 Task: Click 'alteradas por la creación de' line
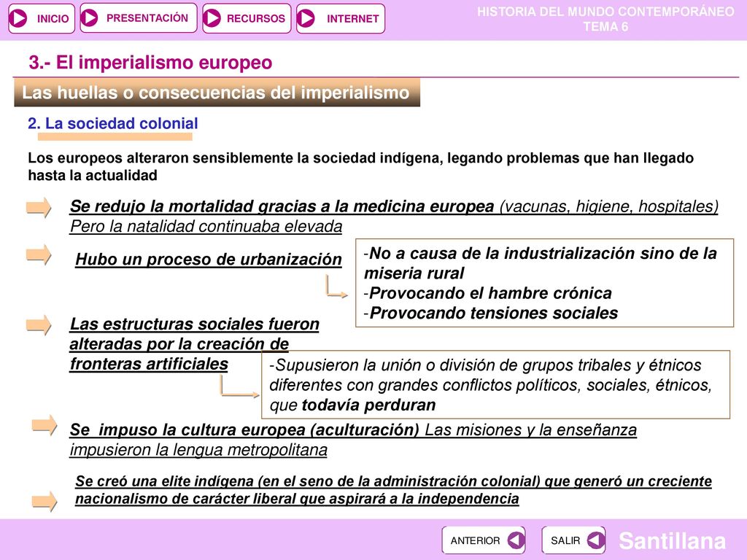(x=179, y=344)
